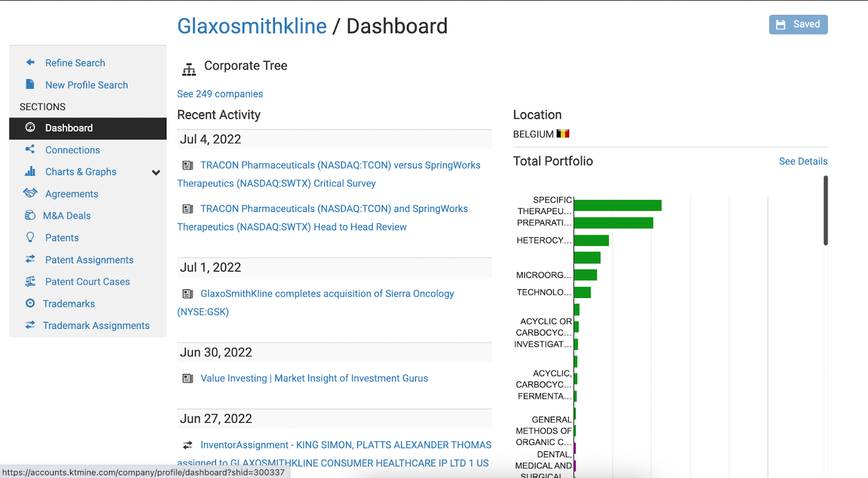Expand the Charts & Graphs chevron
Viewport: 868px width, 478px height.
coord(156,172)
